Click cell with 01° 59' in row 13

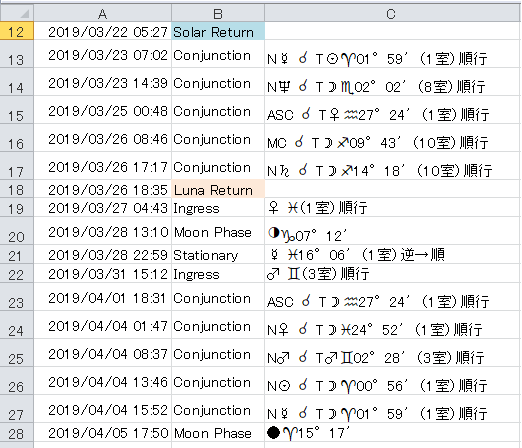tap(393, 54)
